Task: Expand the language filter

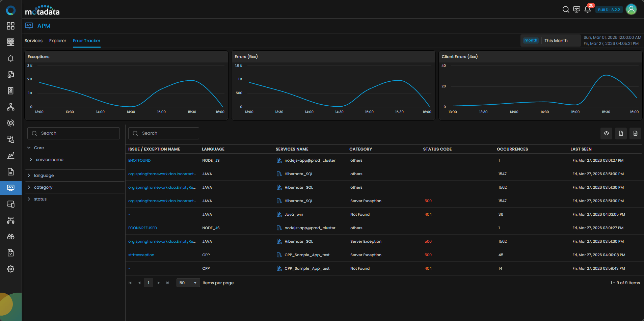Action: (x=29, y=176)
